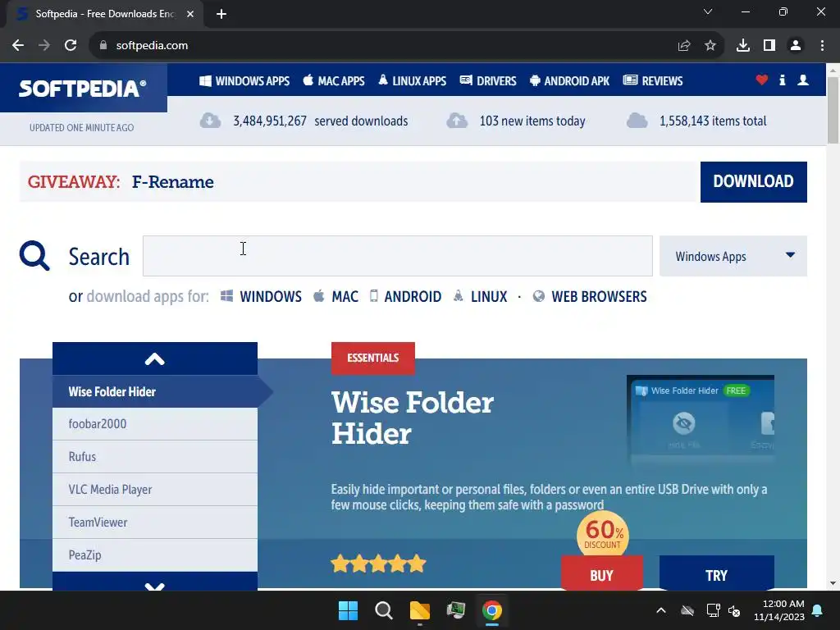The width and height of the screenshot is (840, 630).
Task: Open Chrome three-dot menu
Action: click(x=822, y=46)
